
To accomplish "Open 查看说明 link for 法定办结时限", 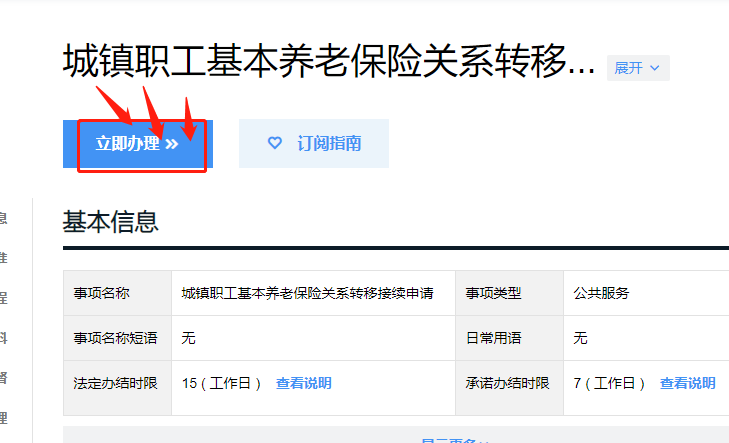I will [x=304, y=383].
